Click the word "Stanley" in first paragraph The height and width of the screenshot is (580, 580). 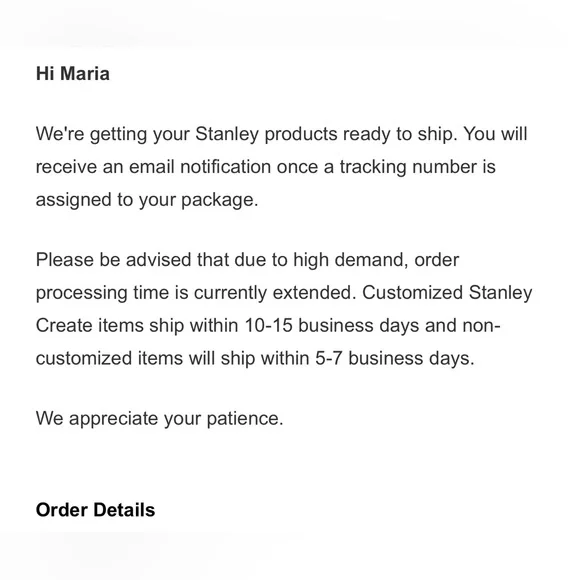[x=227, y=134]
